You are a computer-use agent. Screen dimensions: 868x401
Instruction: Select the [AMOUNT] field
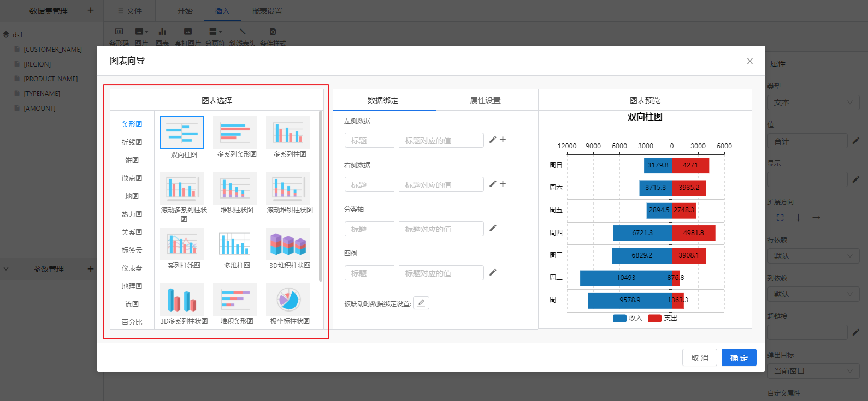click(x=39, y=108)
